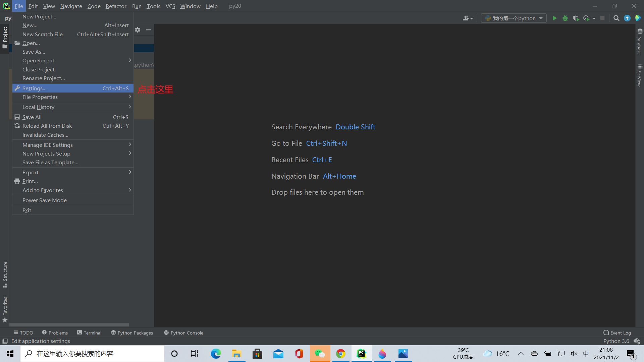Open Event Log

pos(617,333)
